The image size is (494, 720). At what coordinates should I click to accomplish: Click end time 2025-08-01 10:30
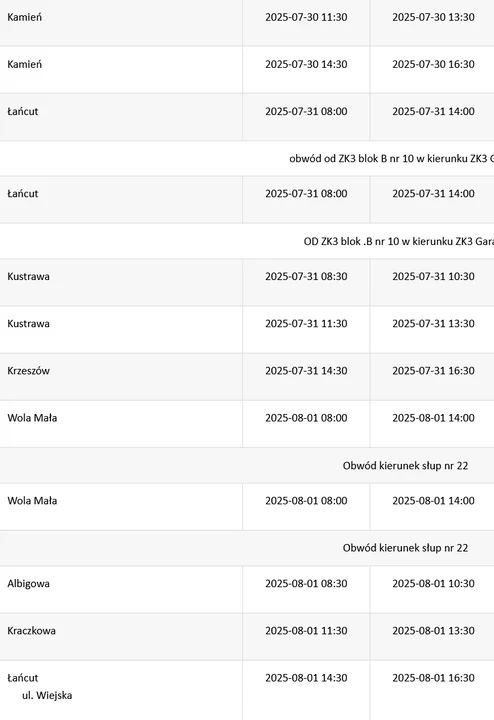click(x=433, y=584)
